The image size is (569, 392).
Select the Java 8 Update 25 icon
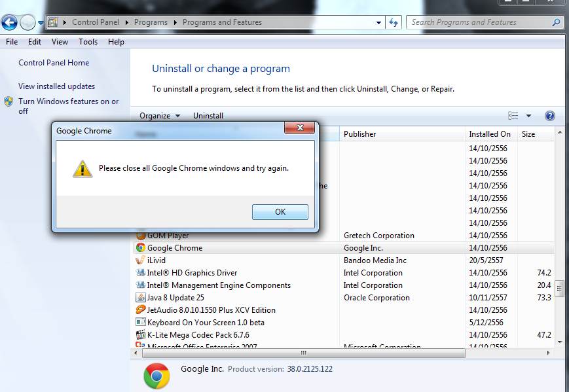[140, 297]
